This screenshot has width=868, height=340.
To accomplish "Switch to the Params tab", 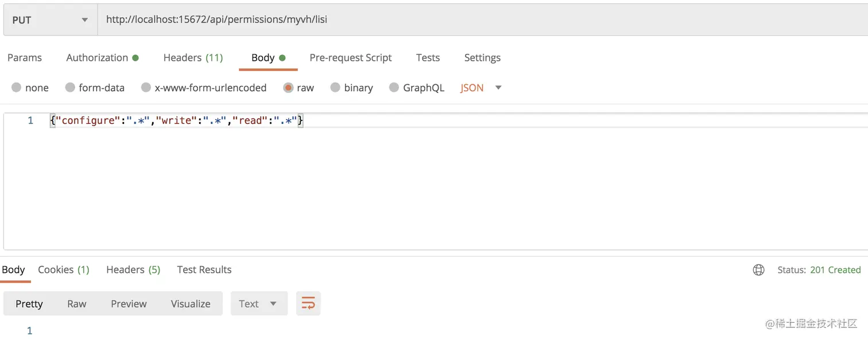I will tap(25, 57).
